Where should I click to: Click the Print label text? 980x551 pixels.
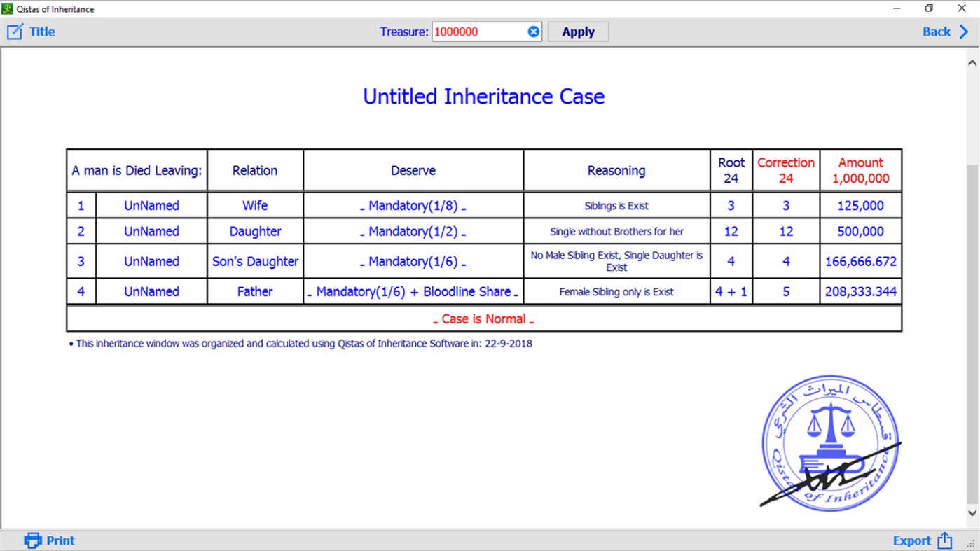[x=60, y=540]
